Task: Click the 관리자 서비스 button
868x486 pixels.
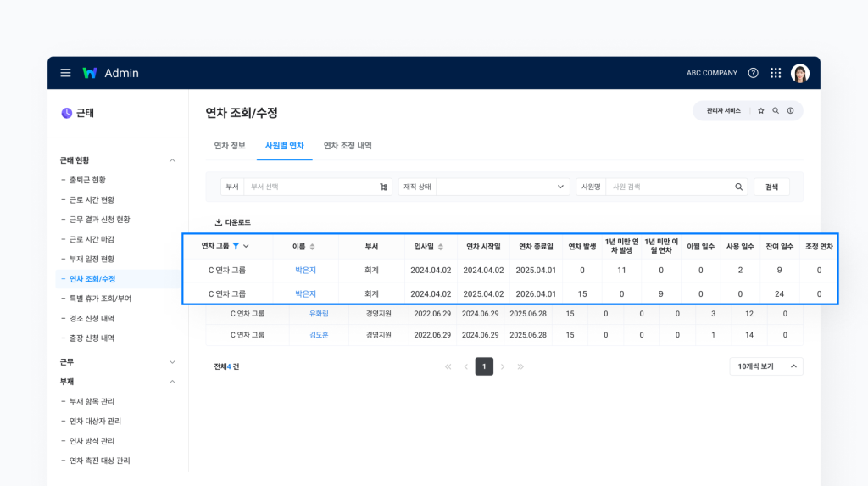Action: click(724, 111)
